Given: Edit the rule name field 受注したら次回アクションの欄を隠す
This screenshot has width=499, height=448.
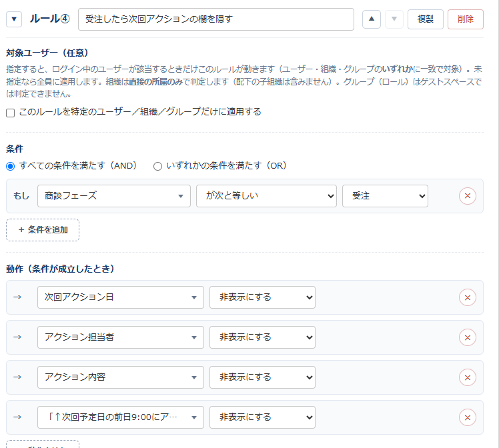Looking at the screenshot, I should click(x=215, y=19).
